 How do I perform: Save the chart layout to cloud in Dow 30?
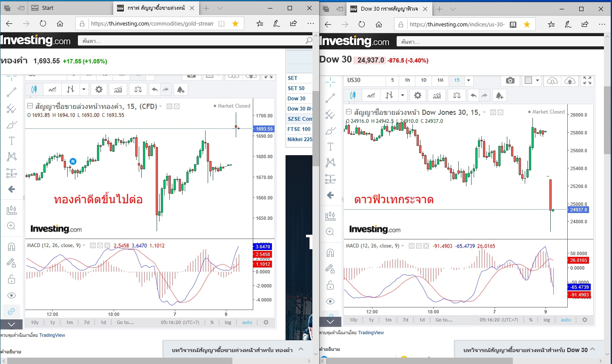pyautogui.click(x=570, y=80)
